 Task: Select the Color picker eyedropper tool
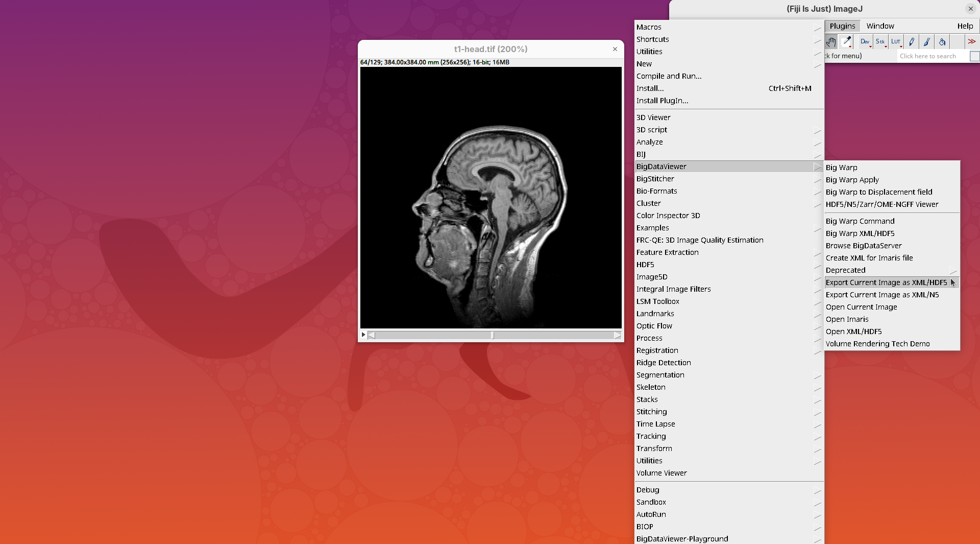pyautogui.click(x=846, y=42)
